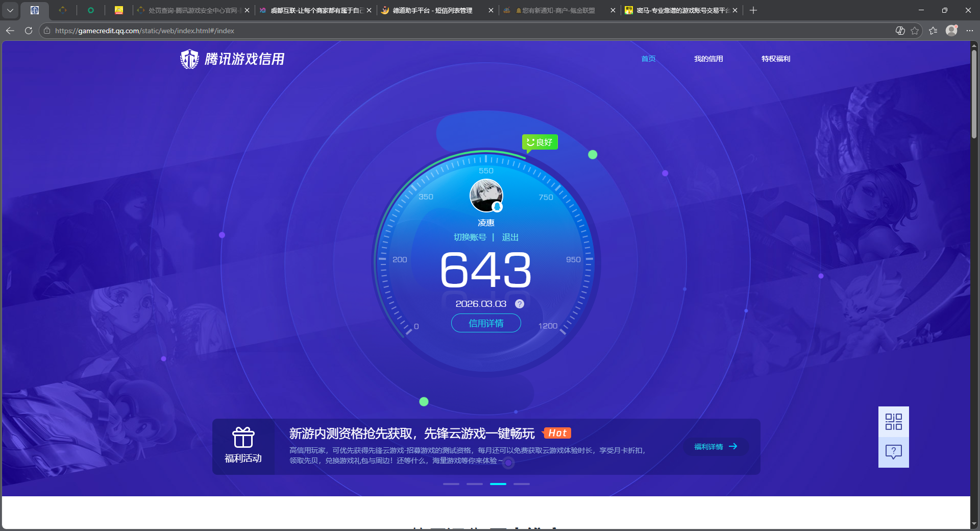980x531 pixels.
Task: Click the avatar picture above 凌惠
Action: [485, 196]
